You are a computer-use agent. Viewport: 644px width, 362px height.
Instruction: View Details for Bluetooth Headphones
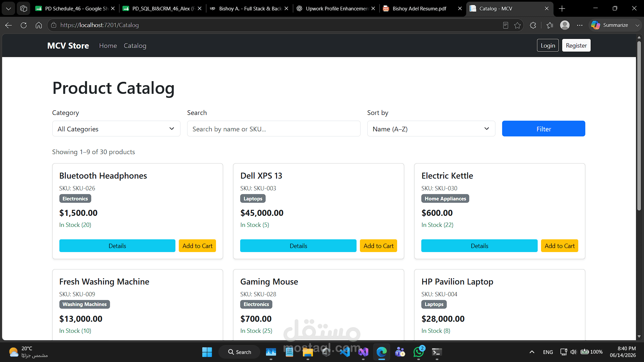point(117,246)
